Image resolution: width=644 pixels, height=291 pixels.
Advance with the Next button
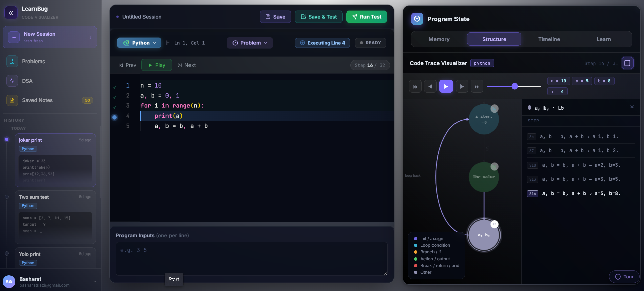click(x=186, y=65)
